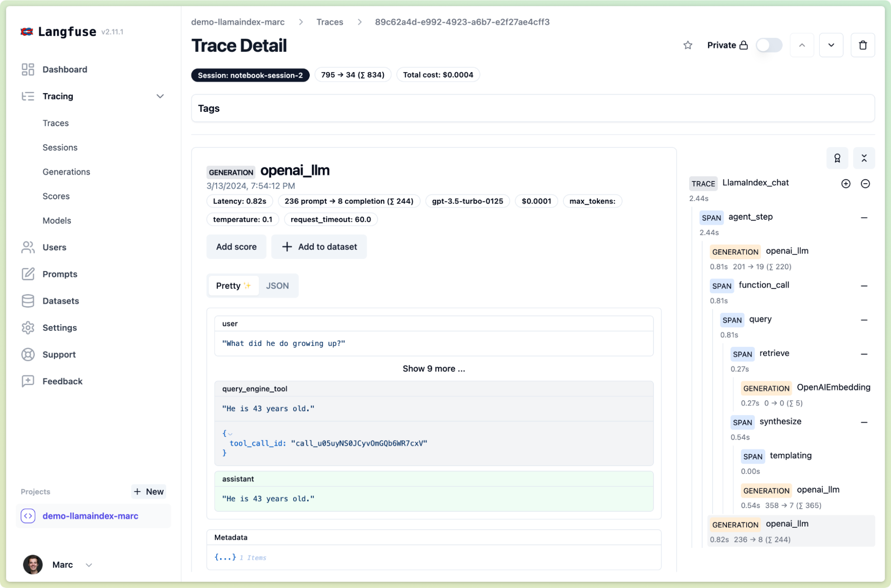Select the LlamaIndex_chat trace node

[x=756, y=183]
